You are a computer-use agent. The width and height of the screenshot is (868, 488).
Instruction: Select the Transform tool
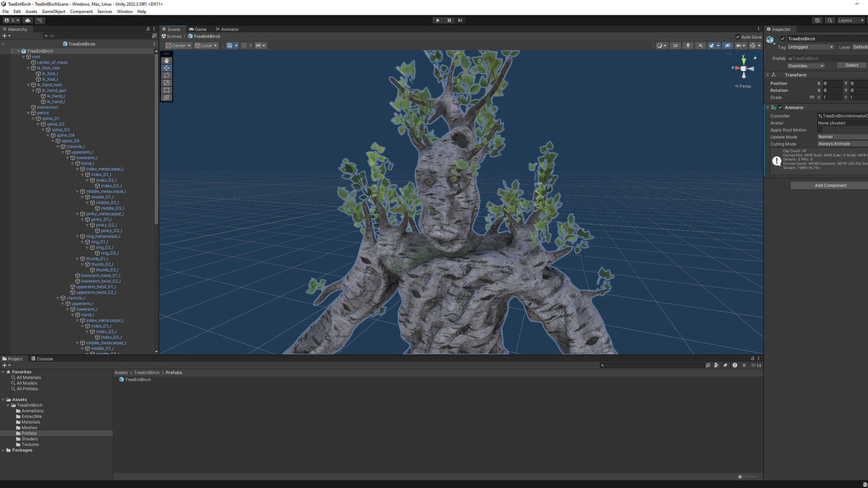(166, 97)
